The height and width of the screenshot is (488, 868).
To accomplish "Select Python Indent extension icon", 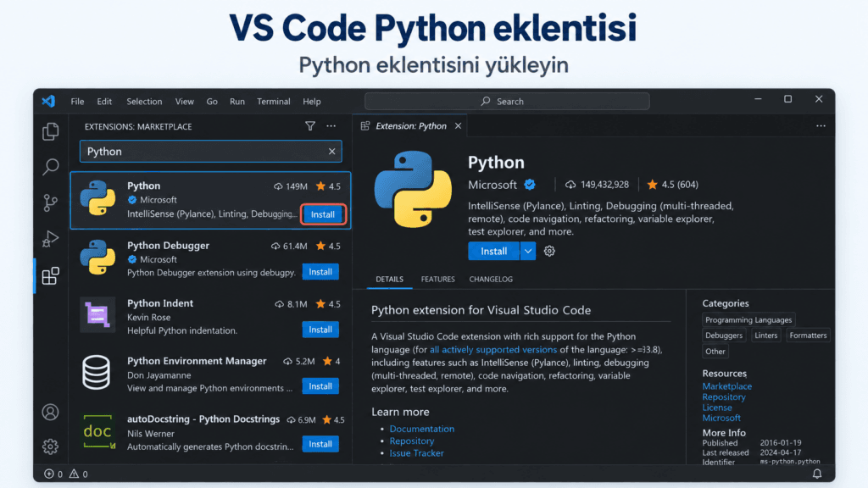I will pyautogui.click(x=97, y=315).
